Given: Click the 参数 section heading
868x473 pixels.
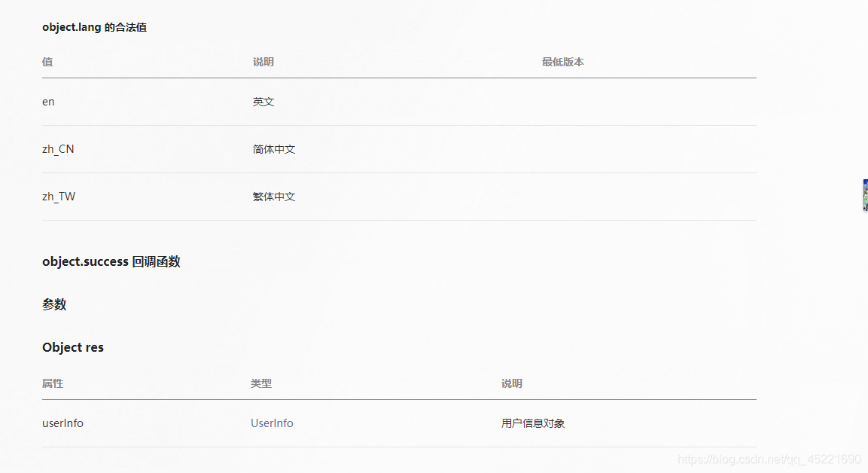Looking at the screenshot, I should point(54,304).
